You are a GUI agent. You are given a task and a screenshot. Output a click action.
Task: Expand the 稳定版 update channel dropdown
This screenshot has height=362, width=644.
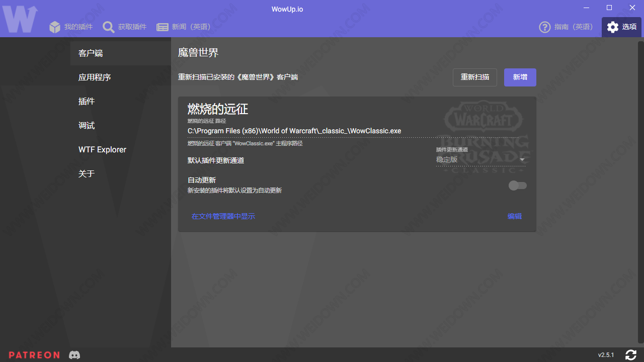coord(480,159)
